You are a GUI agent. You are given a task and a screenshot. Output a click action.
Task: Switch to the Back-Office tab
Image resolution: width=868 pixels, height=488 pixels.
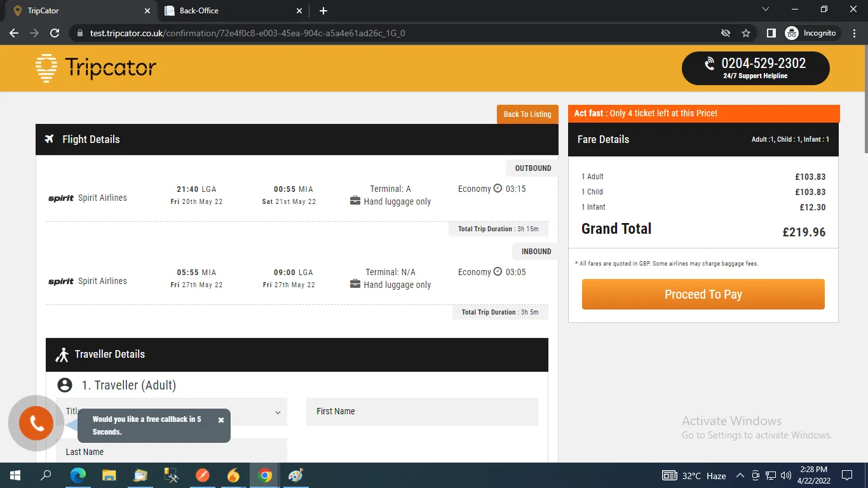coord(233,11)
